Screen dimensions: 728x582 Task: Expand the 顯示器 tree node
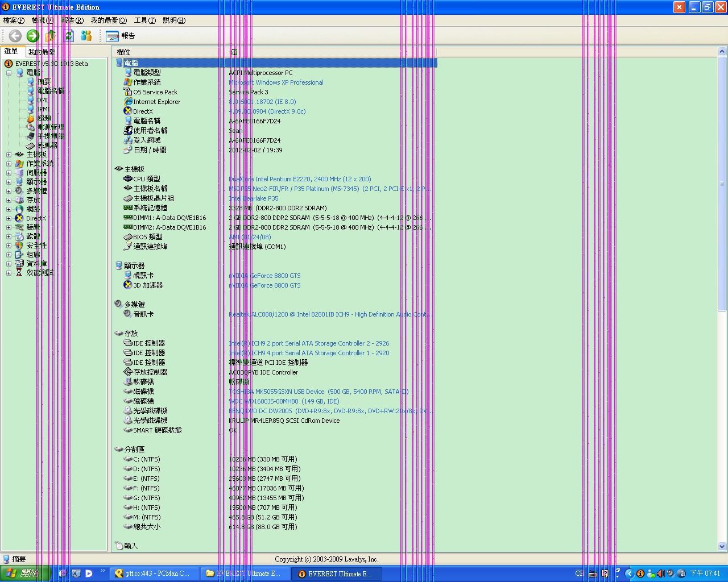[x=9, y=182]
